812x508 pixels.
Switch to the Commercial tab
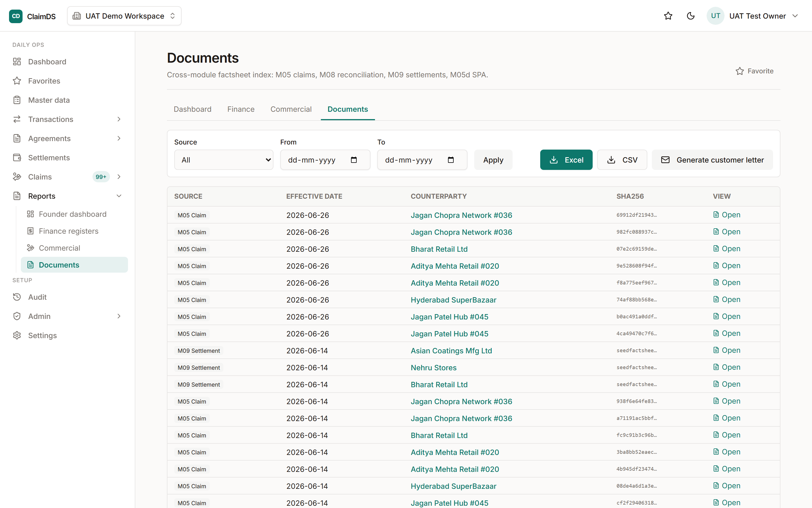(291, 109)
